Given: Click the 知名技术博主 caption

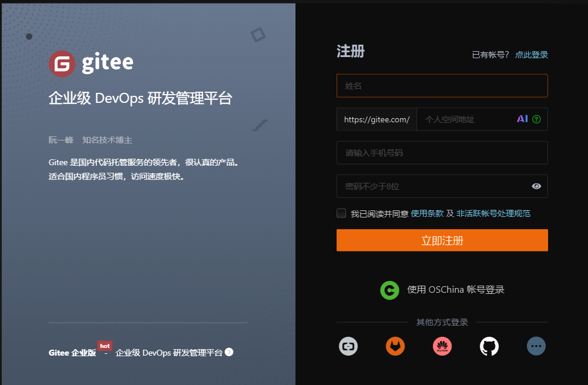Looking at the screenshot, I should click(x=107, y=140).
